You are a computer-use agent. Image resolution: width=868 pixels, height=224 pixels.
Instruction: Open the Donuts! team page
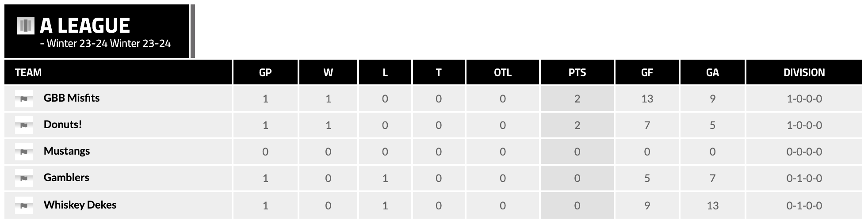coord(63,125)
